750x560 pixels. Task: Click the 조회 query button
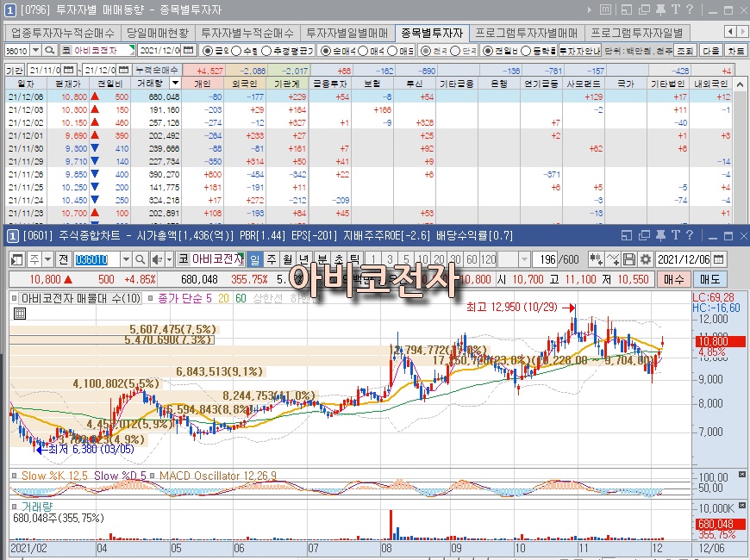click(x=685, y=50)
